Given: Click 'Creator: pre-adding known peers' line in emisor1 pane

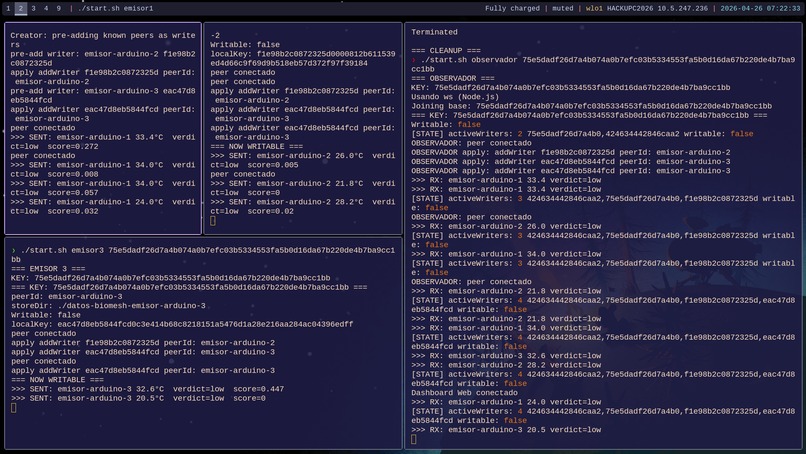Looking at the screenshot, I should pyautogui.click(x=103, y=40).
